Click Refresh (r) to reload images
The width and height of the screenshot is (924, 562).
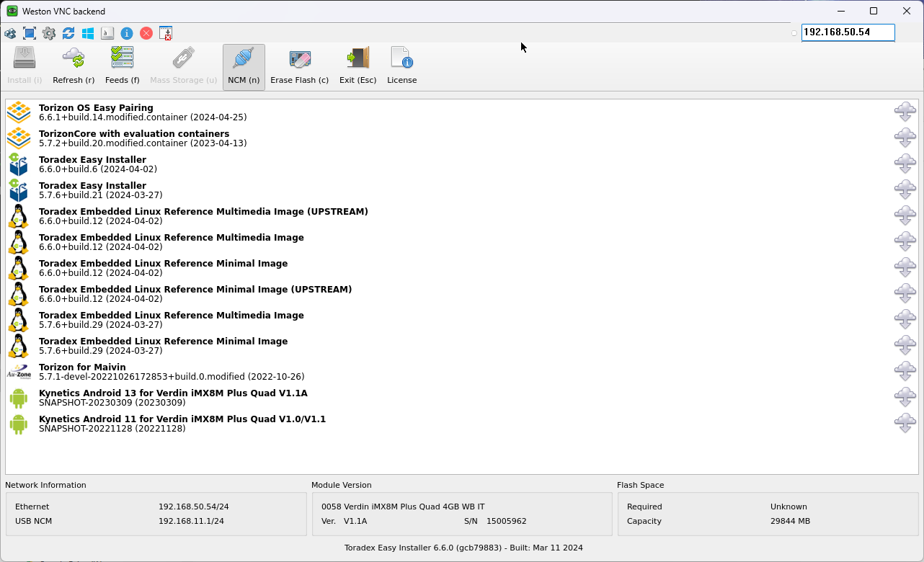pyautogui.click(x=74, y=66)
